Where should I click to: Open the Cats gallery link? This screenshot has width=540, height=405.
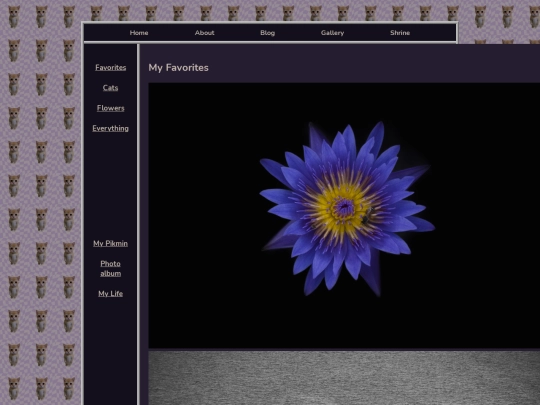click(x=111, y=88)
